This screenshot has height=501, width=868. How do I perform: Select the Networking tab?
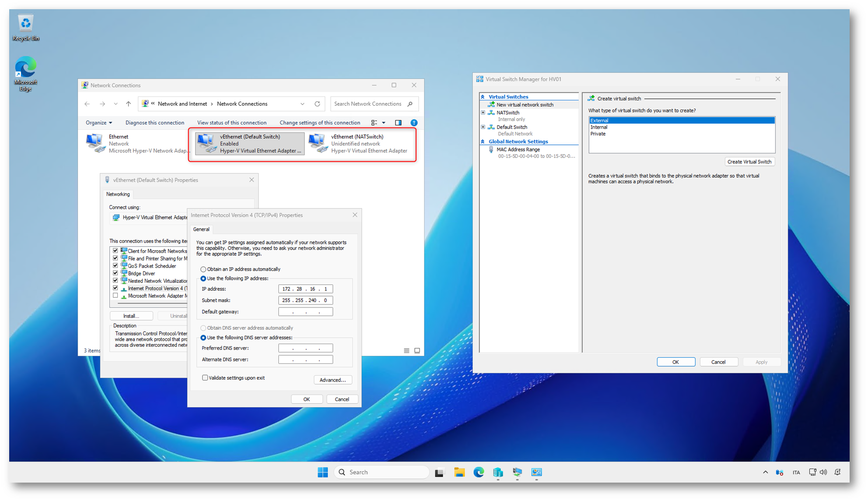pyautogui.click(x=118, y=194)
